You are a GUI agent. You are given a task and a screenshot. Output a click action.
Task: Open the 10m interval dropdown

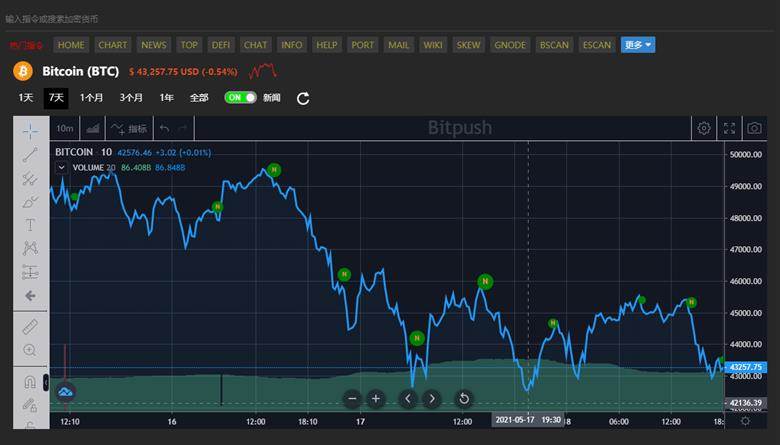tap(65, 129)
